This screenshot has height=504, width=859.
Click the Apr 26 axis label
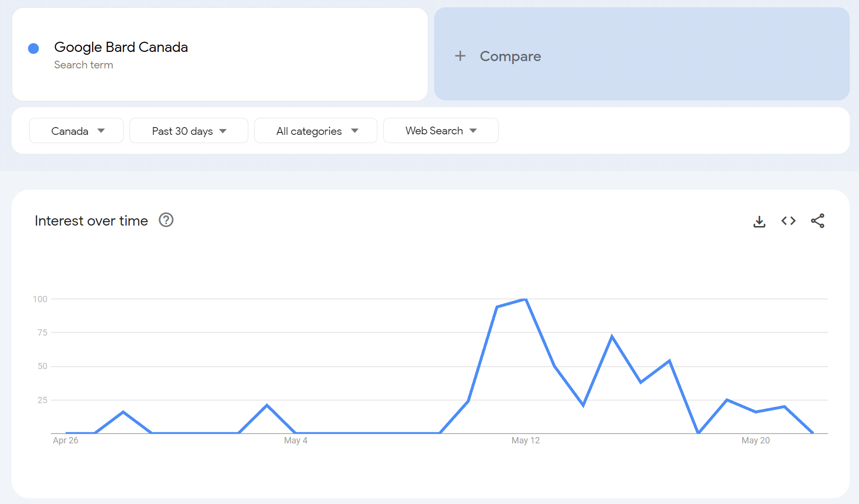click(x=65, y=440)
